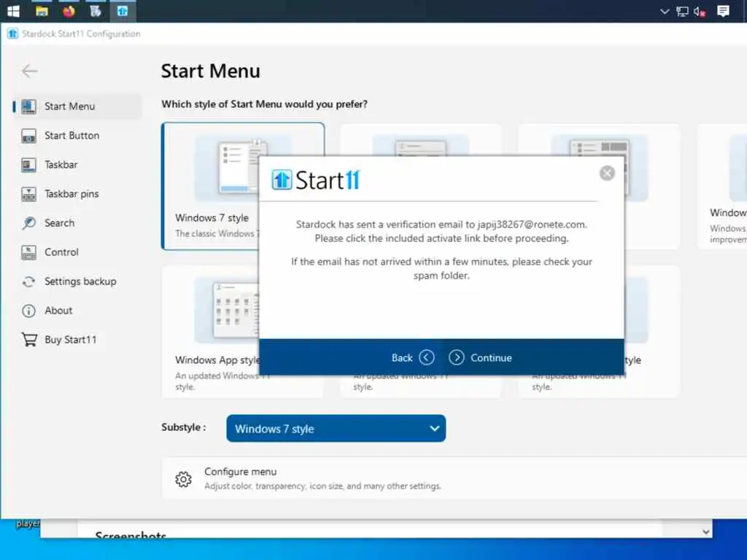
Task: Click the Start Button sidebar icon
Action: (28, 136)
